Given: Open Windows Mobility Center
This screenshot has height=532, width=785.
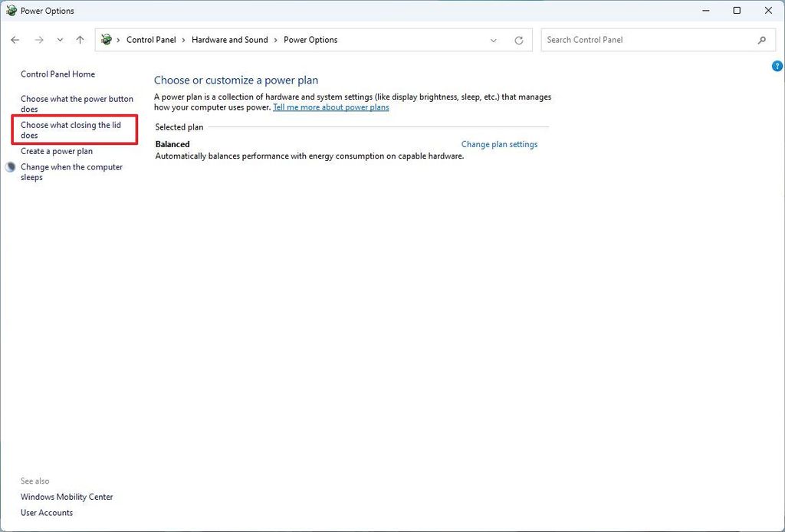Looking at the screenshot, I should point(66,496).
